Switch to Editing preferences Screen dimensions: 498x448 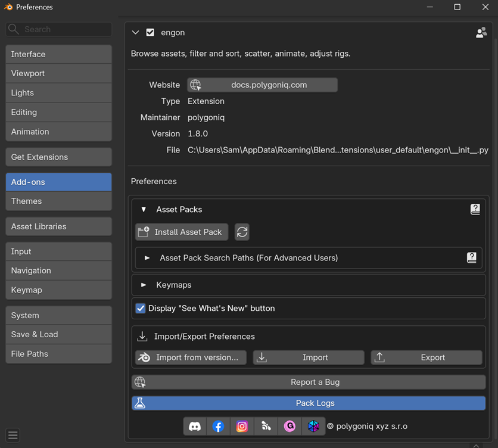(x=59, y=112)
